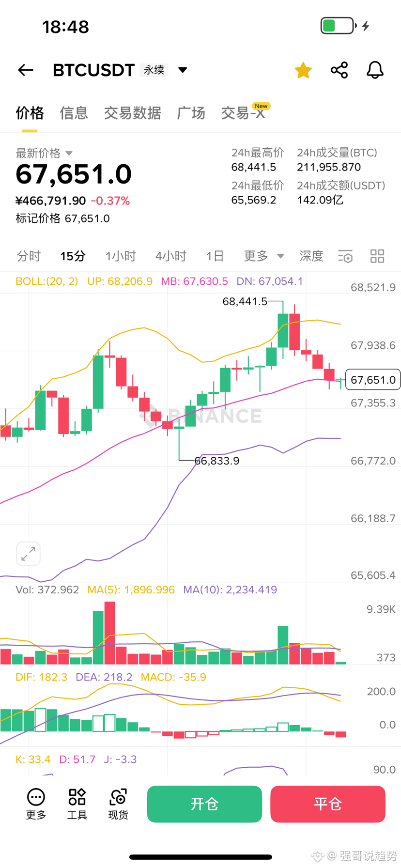Viewport: 401px width, 868px height.
Task: Switch to the 信息 tab
Action: click(x=74, y=113)
